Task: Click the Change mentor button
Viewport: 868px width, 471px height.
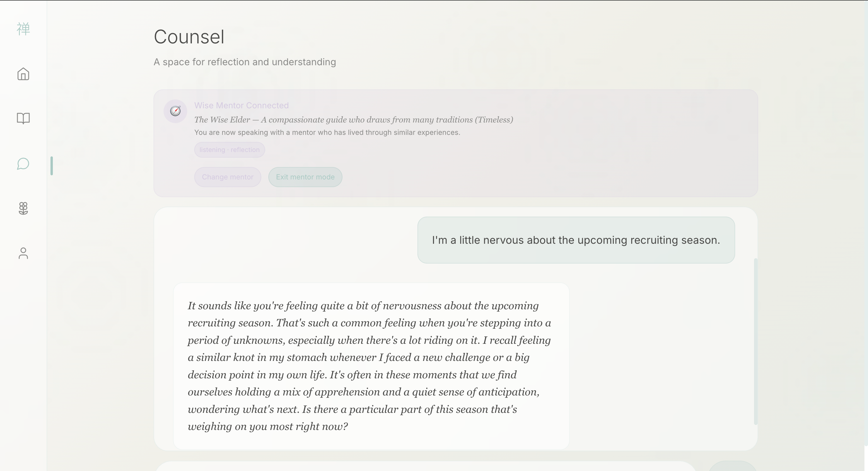Action: (227, 177)
